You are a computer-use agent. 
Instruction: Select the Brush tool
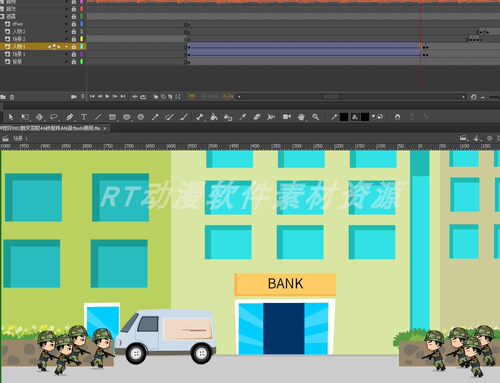tap(170, 117)
